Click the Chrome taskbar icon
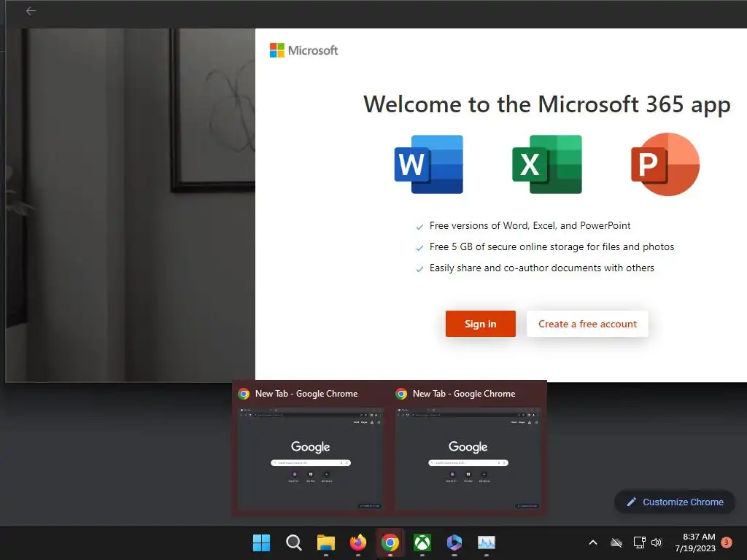Viewport: 747px width, 560px height. pyautogui.click(x=390, y=542)
